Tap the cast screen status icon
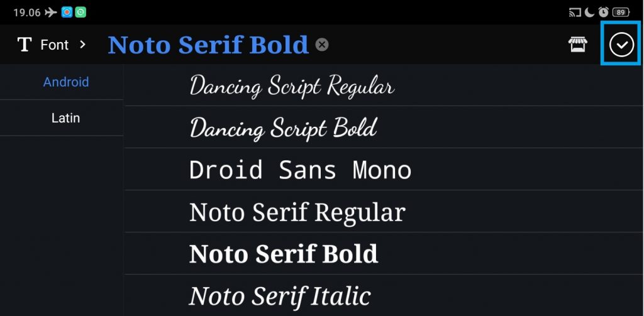 (x=575, y=12)
